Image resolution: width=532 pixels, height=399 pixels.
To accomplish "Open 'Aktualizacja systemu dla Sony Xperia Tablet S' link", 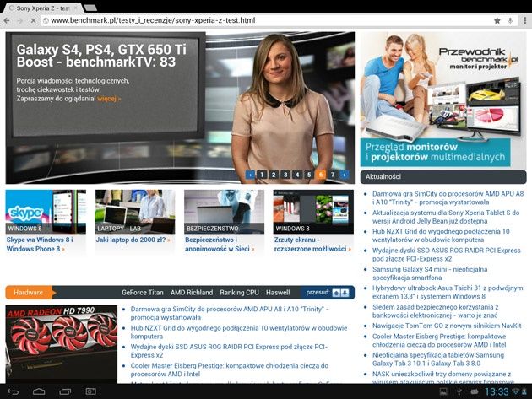I will click(446, 217).
